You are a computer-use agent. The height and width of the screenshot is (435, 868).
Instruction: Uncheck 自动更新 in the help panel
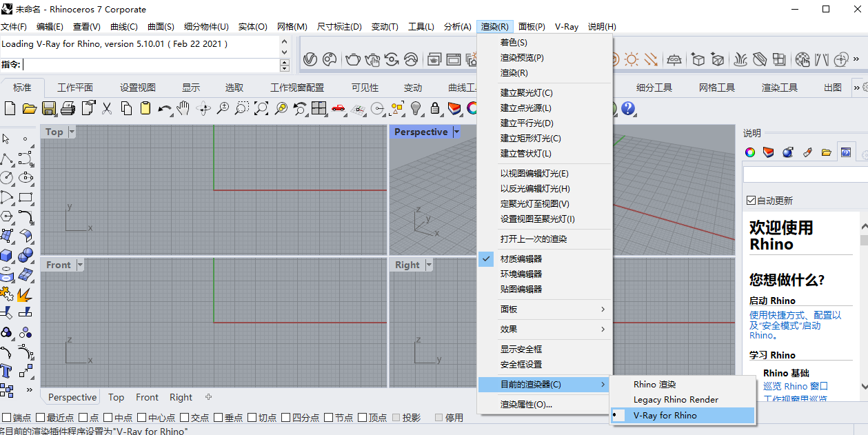click(x=749, y=201)
